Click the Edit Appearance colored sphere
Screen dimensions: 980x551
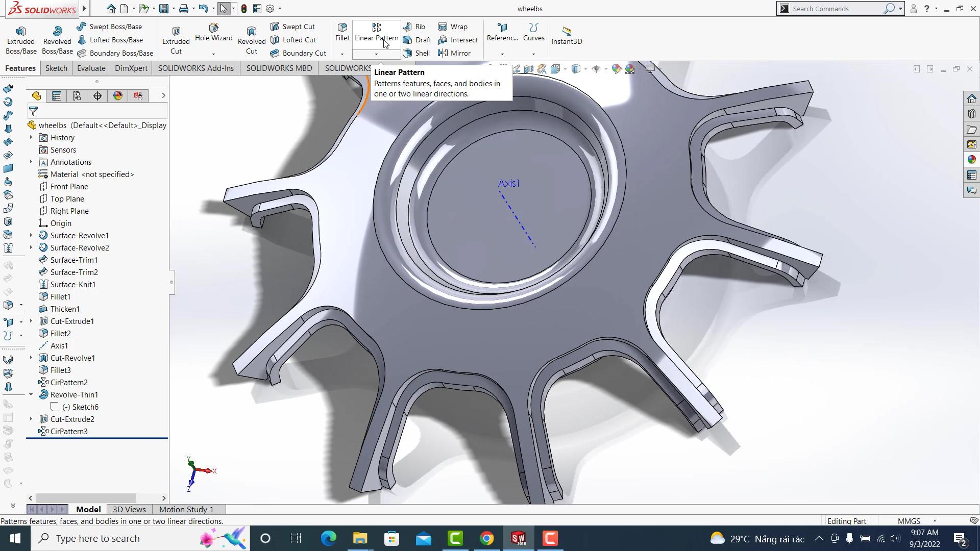616,69
